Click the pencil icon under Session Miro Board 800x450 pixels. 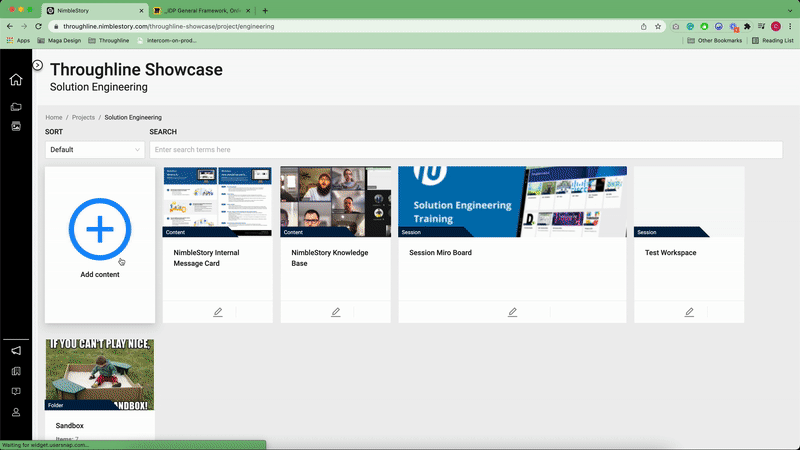pos(512,312)
